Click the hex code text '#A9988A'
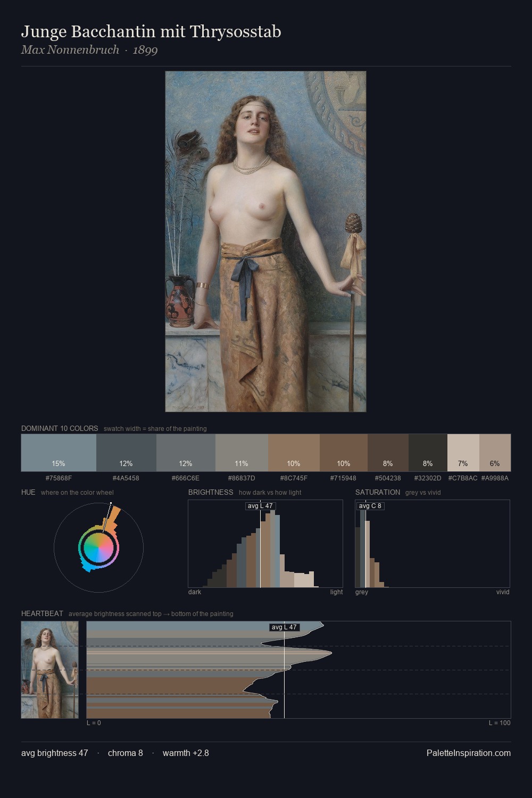The height and width of the screenshot is (798, 532). [495, 478]
